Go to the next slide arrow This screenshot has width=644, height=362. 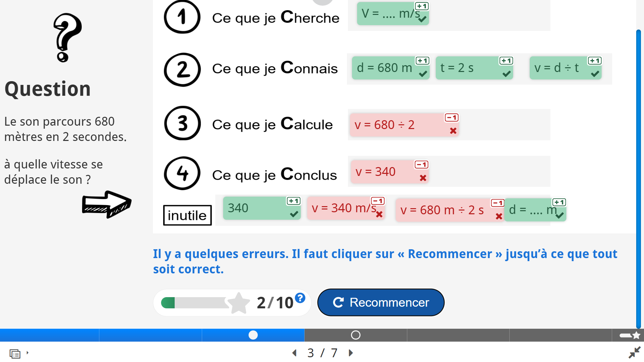coord(351,353)
